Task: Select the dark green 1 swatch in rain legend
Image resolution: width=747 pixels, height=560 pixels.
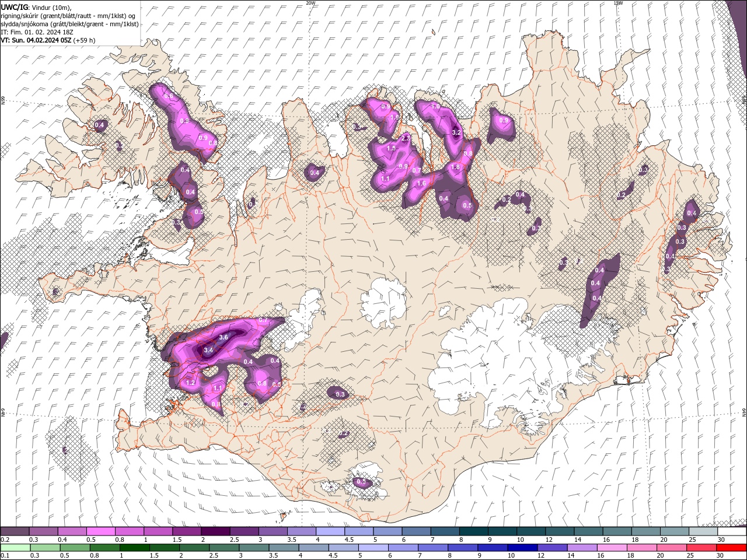Action: (x=134, y=548)
